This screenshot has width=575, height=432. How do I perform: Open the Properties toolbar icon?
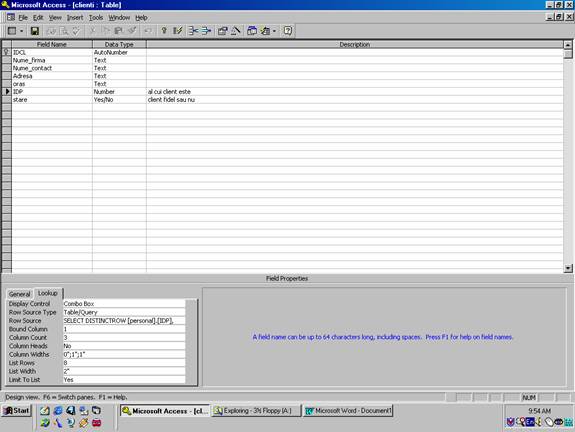[222, 31]
